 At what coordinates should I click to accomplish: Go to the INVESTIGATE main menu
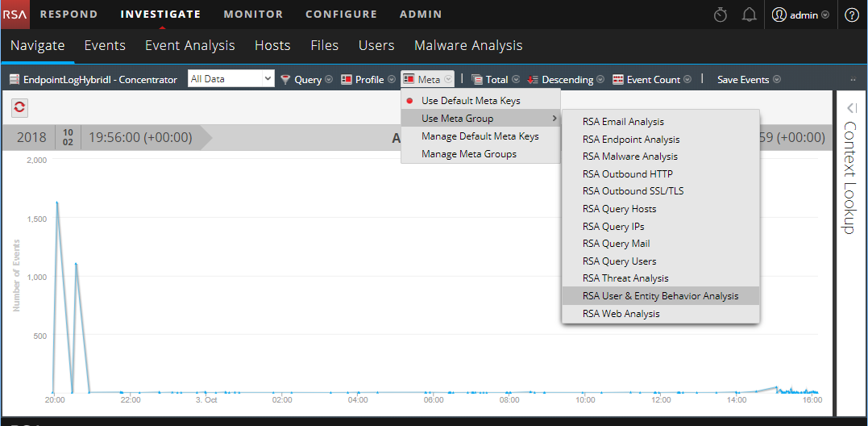coord(160,15)
